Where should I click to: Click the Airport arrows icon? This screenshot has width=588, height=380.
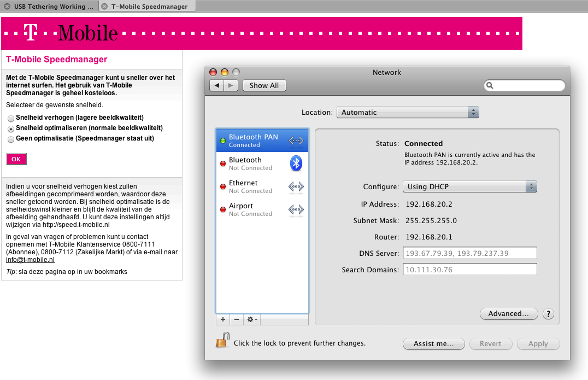[x=296, y=210]
